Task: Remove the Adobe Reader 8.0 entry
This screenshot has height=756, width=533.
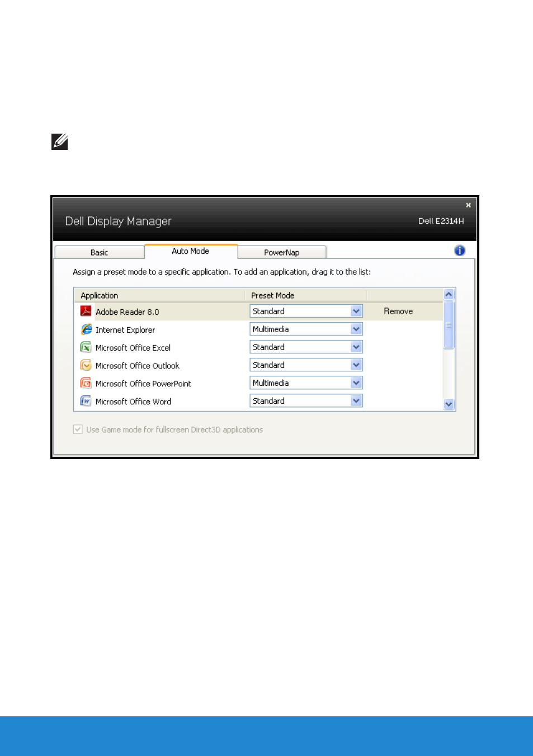Action: click(x=398, y=311)
